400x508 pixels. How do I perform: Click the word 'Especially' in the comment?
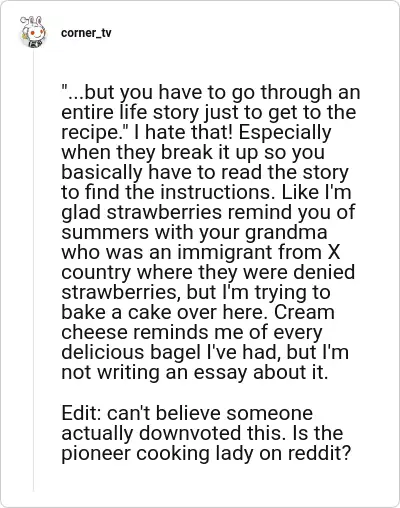click(x=284, y=133)
